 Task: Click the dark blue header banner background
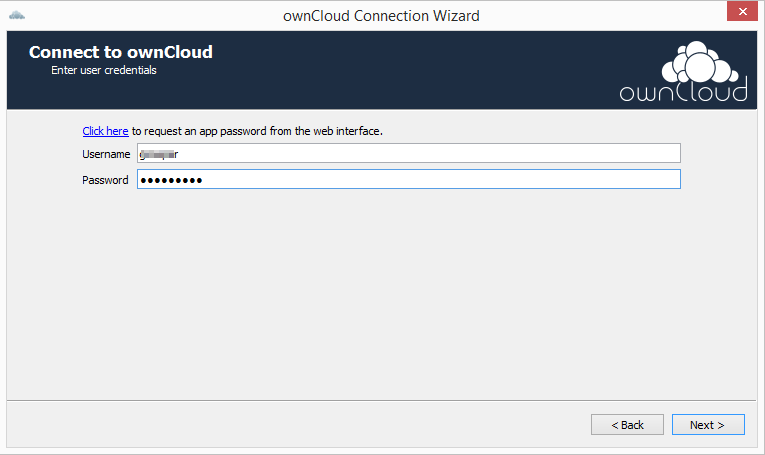click(390, 70)
